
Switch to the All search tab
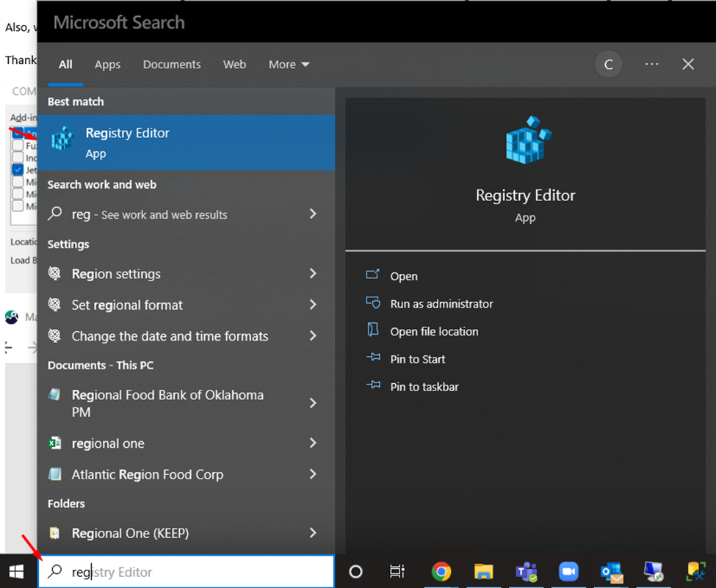point(65,65)
